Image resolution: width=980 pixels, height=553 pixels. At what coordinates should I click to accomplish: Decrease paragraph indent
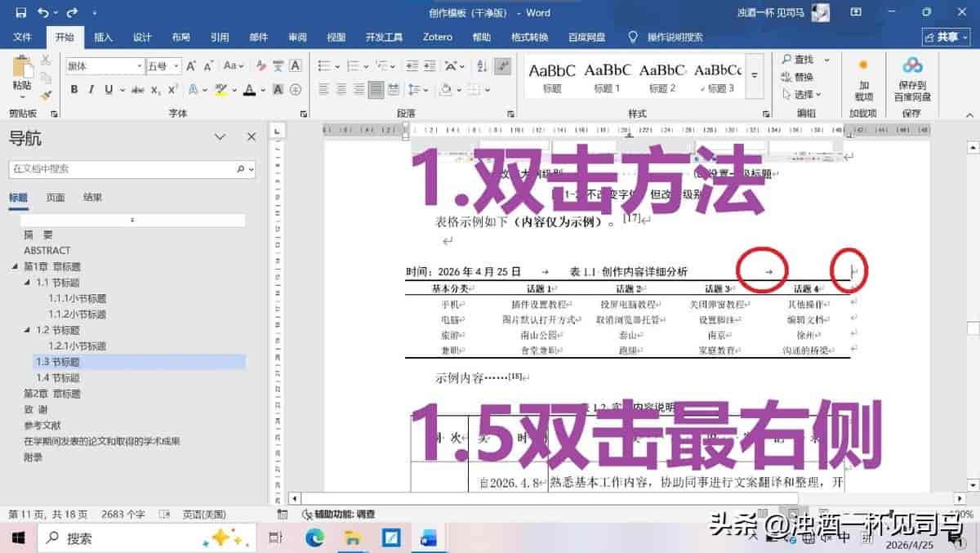411,66
